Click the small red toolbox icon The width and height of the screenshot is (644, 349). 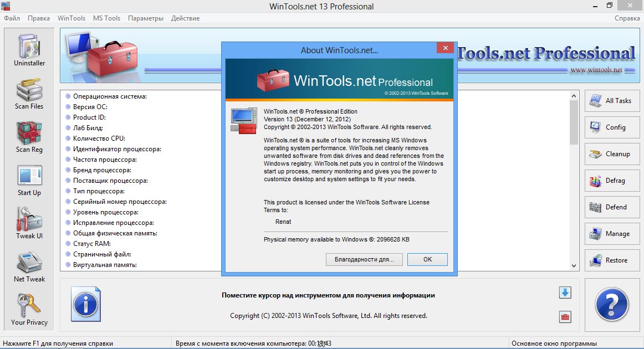(565, 317)
